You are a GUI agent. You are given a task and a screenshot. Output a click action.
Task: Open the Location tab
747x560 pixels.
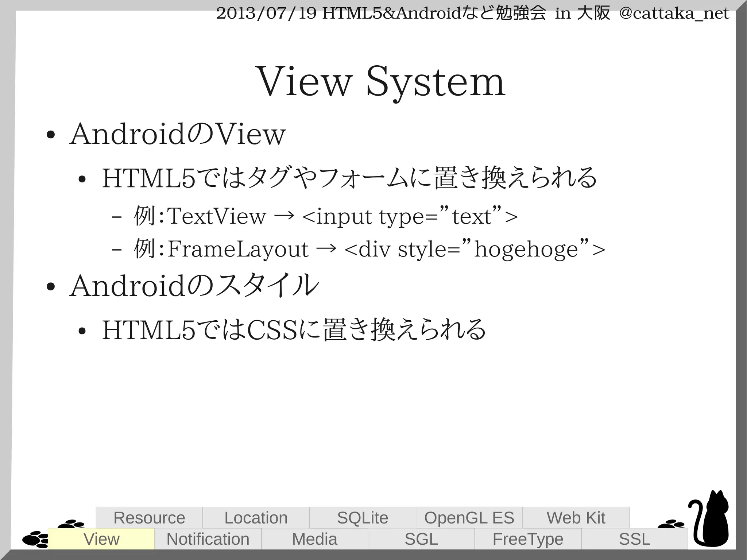[256, 518]
